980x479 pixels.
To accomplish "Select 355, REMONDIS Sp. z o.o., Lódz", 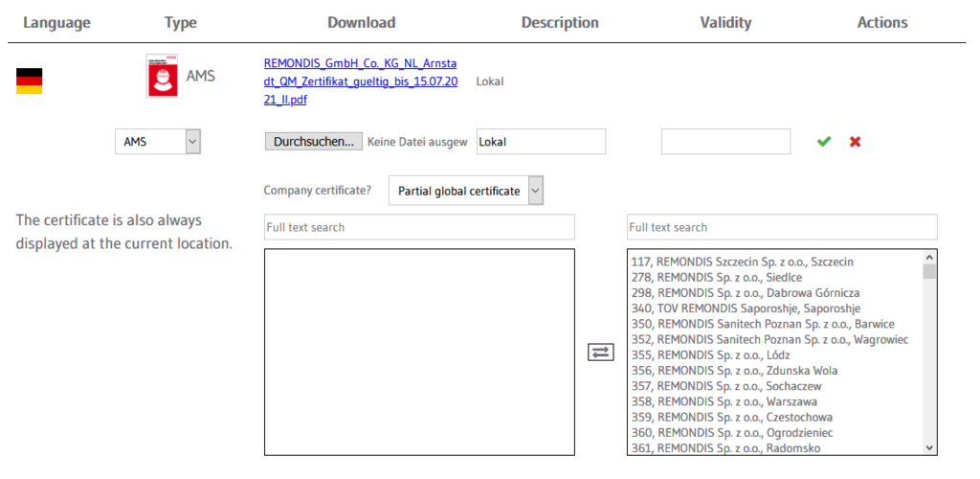I will point(711,355).
